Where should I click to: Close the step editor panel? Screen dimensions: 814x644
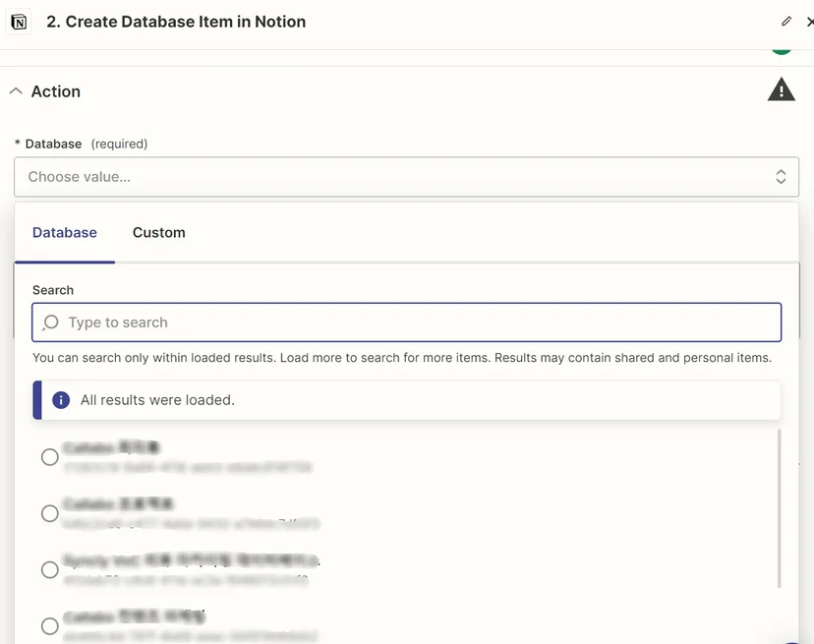(x=810, y=22)
